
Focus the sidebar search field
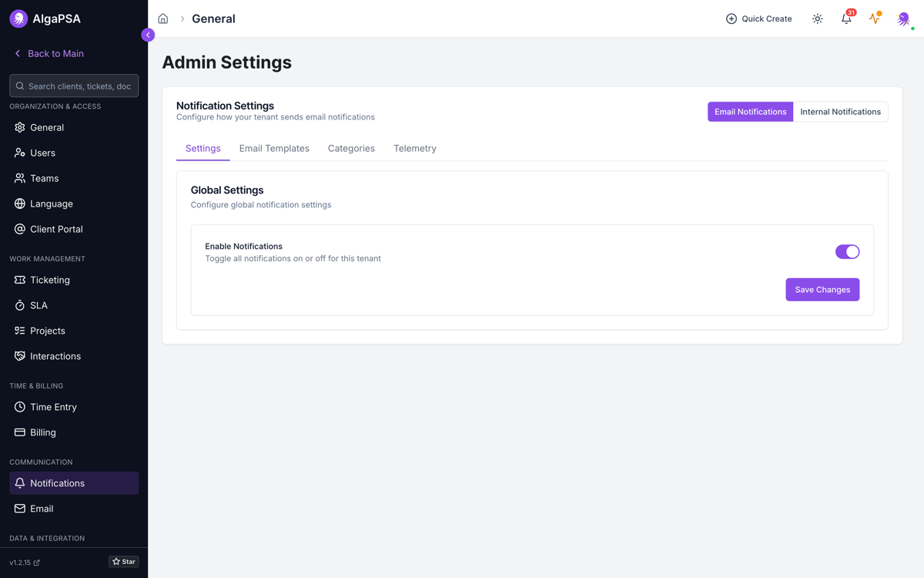click(74, 86)
